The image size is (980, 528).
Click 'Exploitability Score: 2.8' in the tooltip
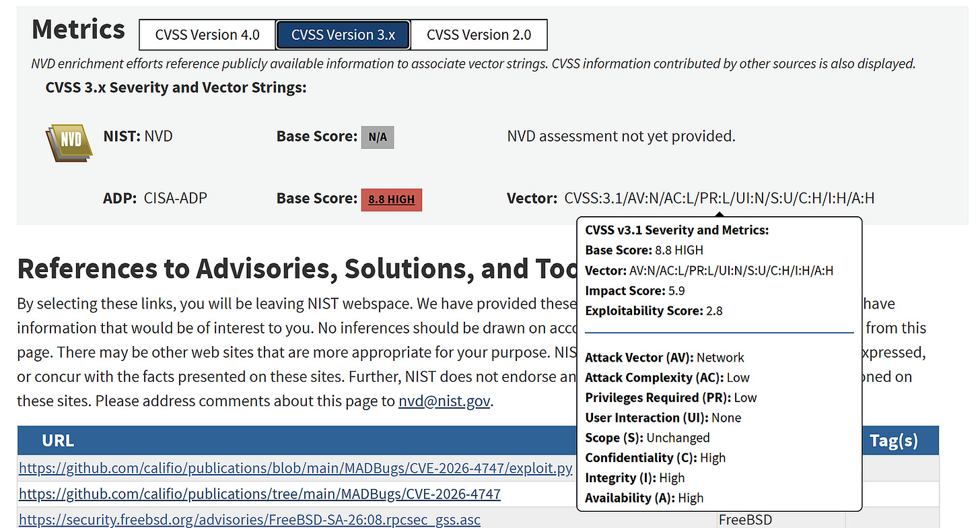click(x=654, y=311)
